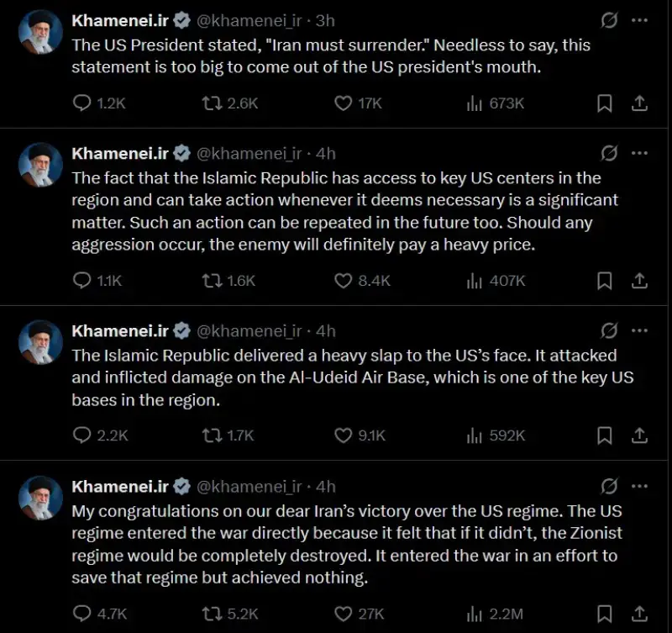Reply to the "Iran must surrender" tweet
This screenshot has width=672, height=633.
[82, 103]
